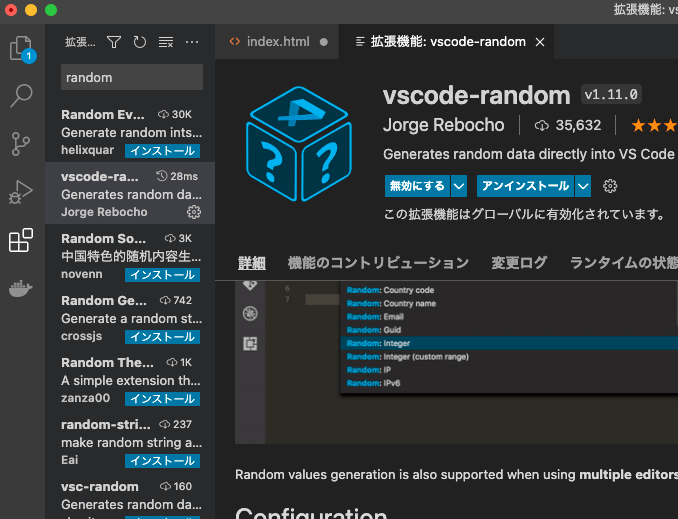Install the Random So... extension by novenn

click(x=163, y=275)
